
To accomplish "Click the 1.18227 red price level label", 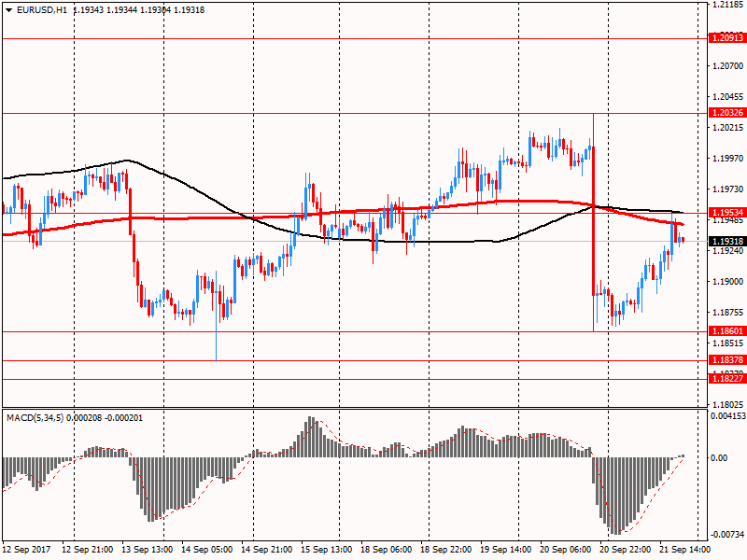I will point(727,379).
